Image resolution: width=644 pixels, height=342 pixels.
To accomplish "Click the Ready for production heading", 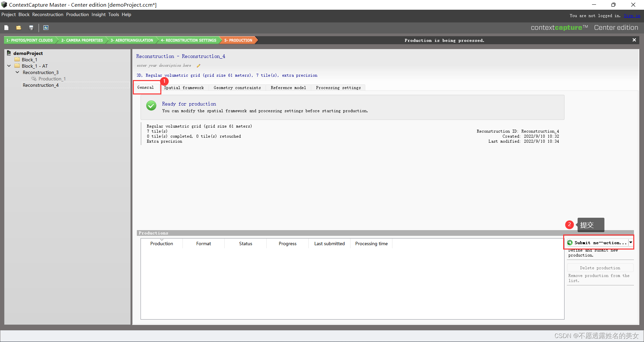I will pos(189,104).
